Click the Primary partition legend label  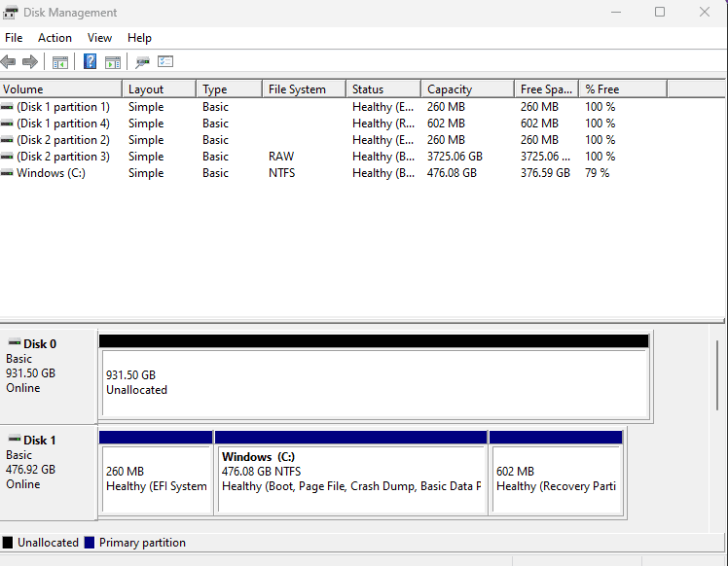click(142, 543)
